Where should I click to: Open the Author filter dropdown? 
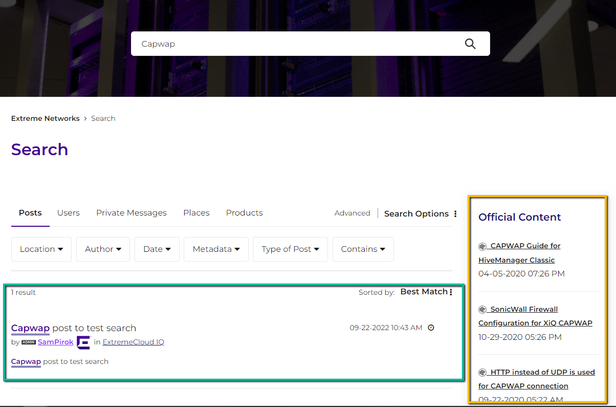click(x=104, y=249)
